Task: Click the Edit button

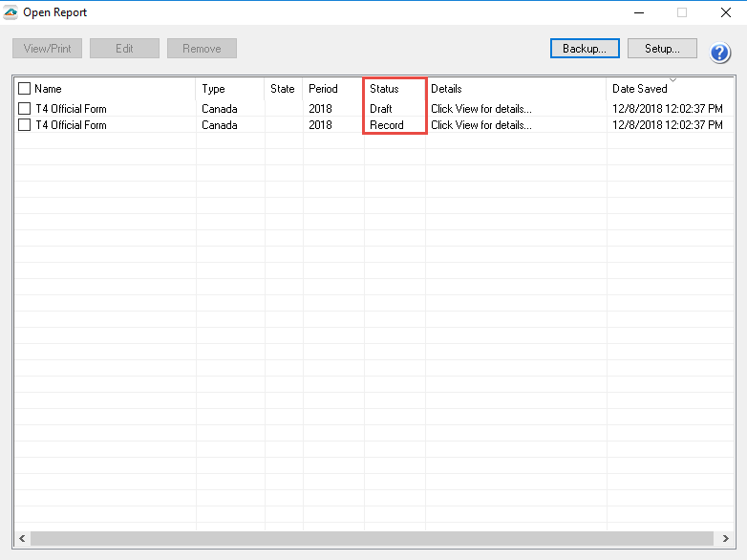Action: click(124, 49)
